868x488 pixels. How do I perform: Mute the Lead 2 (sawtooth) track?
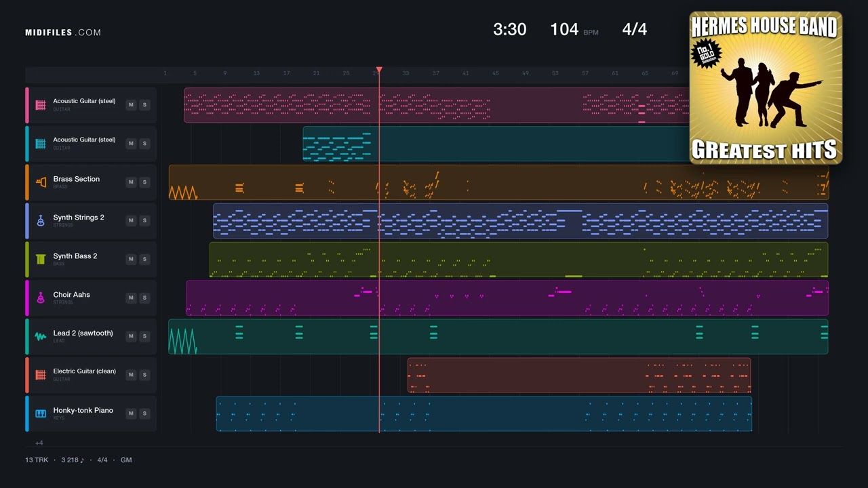click(132, 337)
